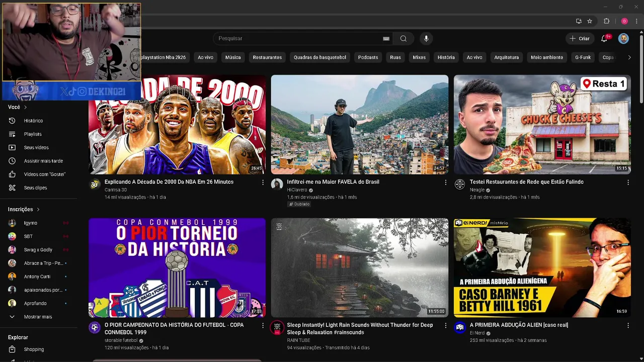
Task: Select the Mixes filter chip
Action: [419, 57]
